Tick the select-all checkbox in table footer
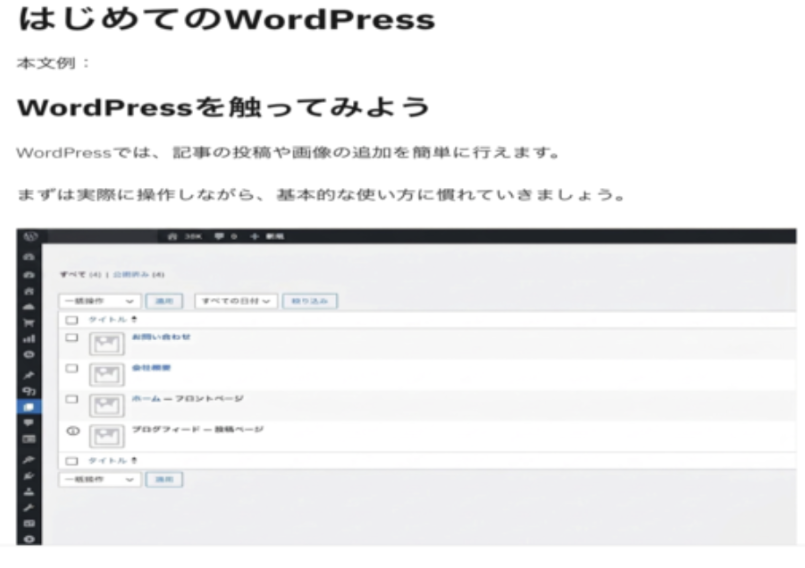The width and height of the screenshot is (805, 568). (72, 461)
